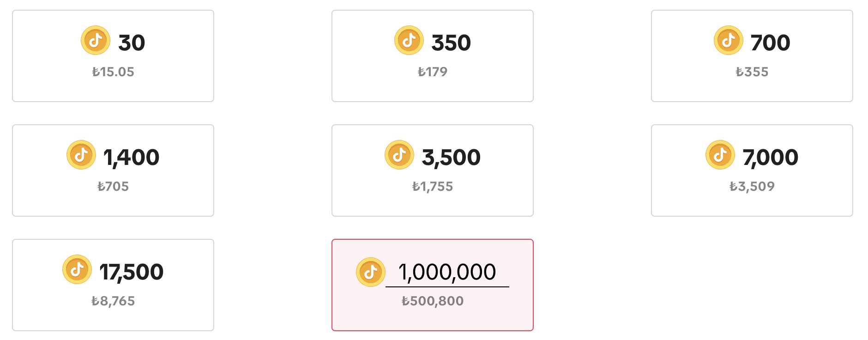Viewport: 868px width, 340px height.
Task: Select the 7,000 coins bundle
Action: 752,170
